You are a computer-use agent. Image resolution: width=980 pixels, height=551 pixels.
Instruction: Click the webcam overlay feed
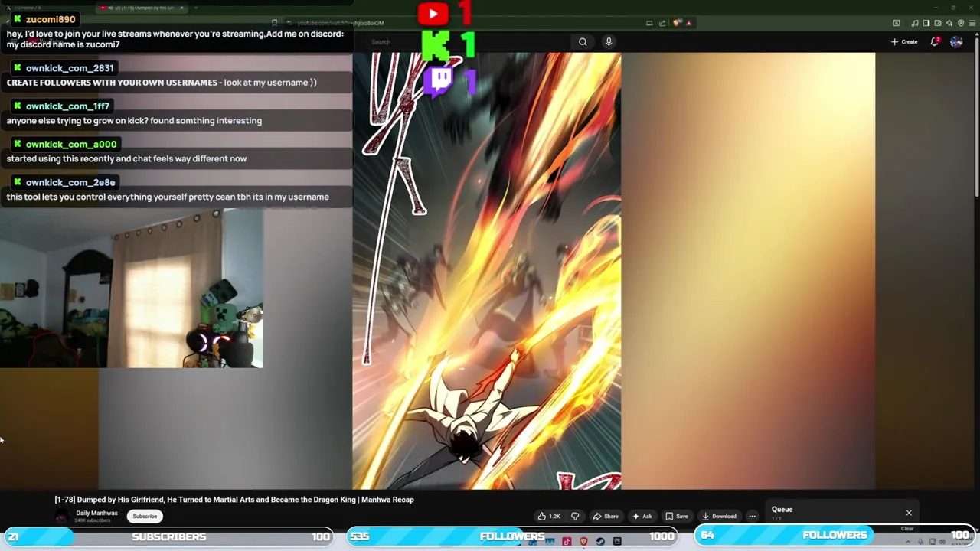coord(132,289)
